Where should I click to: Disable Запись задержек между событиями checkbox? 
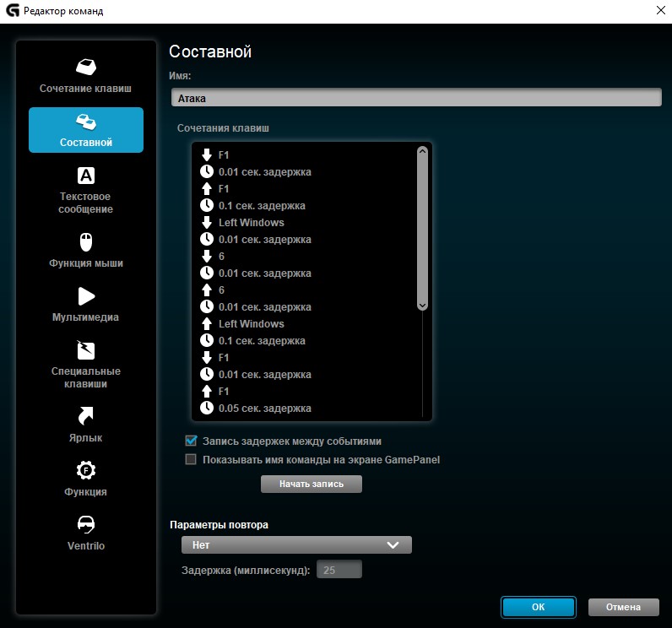191,441
